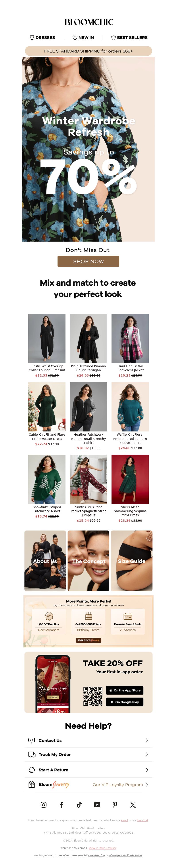Open the NEW IN menu item

click(x=83, y=37)
